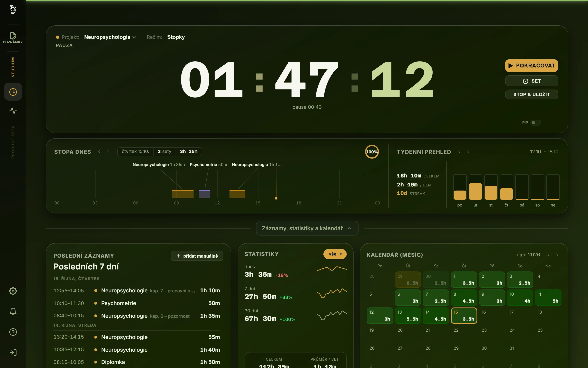Viewport: 588px width, 368px height.
Task: Go to previous month in calendar
Action: coord(548,255)
